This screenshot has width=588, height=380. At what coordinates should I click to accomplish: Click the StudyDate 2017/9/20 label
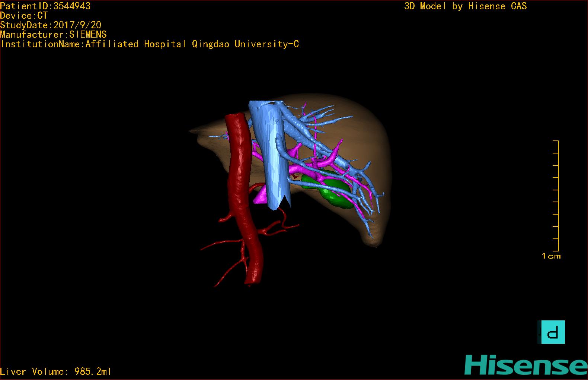(51, 25)
